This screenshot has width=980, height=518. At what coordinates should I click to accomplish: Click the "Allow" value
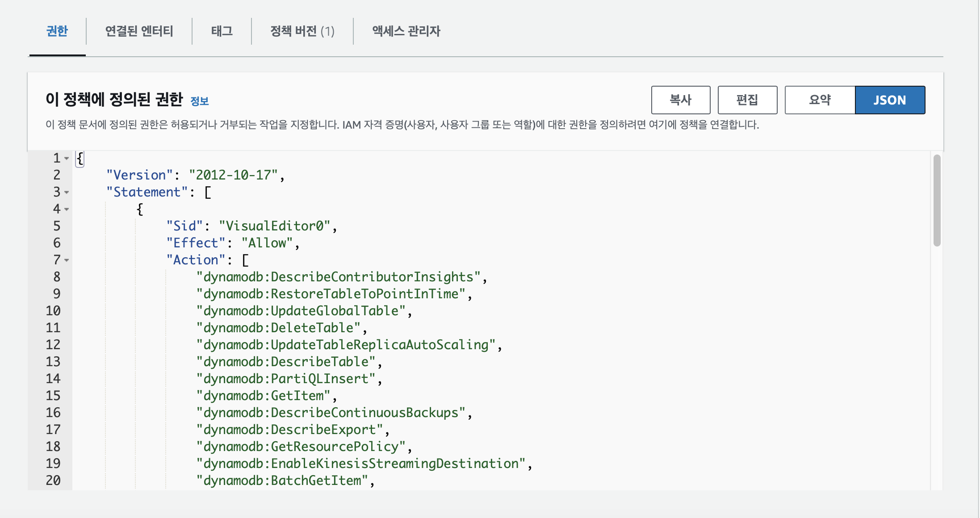click(267, 243)
